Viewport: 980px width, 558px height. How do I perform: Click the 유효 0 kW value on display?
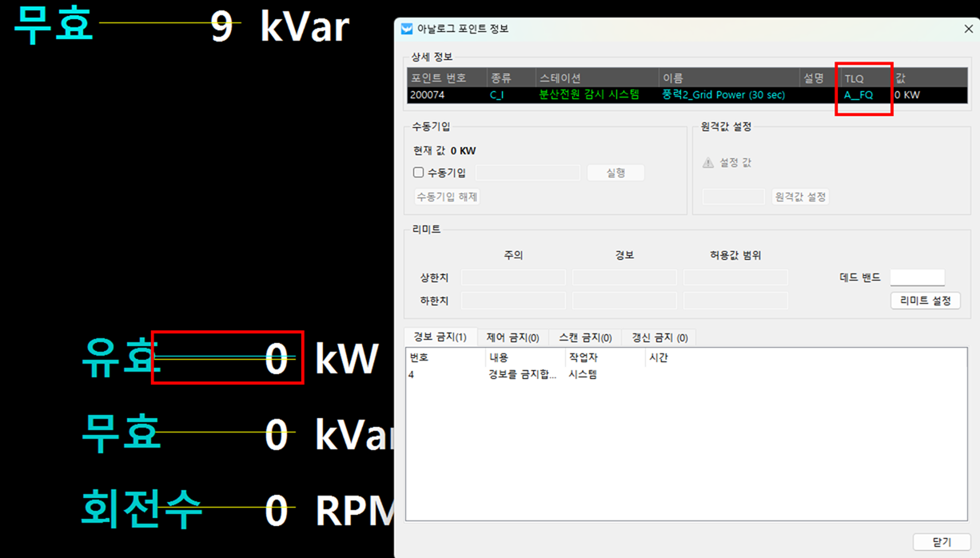point(276,360)
